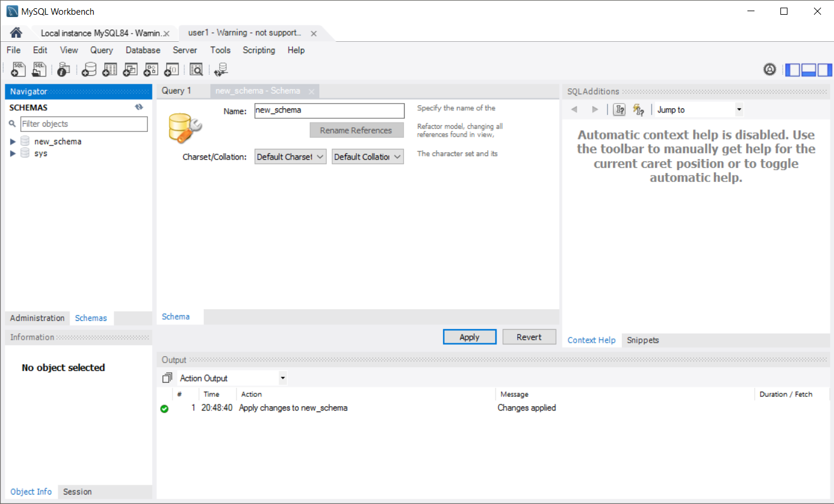Open SQL script file icon
Screen dimensions: 834x504
click(x=39, y=69)
